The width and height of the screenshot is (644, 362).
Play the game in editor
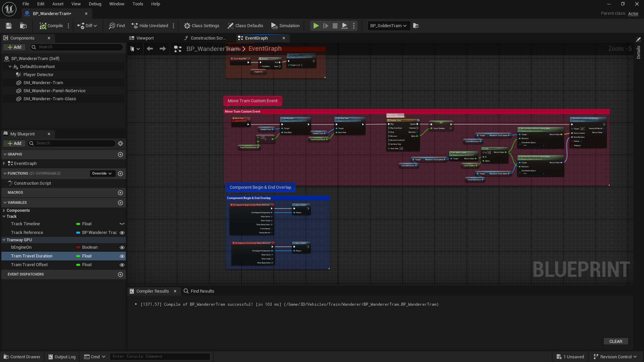[x=316, y=25]
